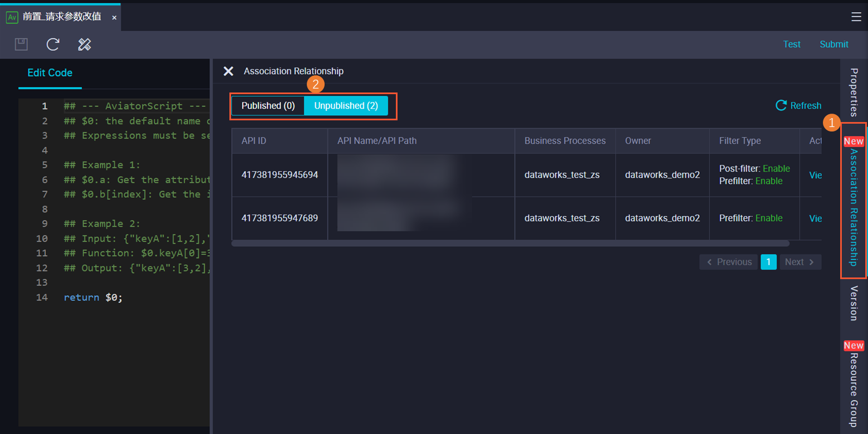Click the Example 1 comment on line 5

(x=102, y=165)
